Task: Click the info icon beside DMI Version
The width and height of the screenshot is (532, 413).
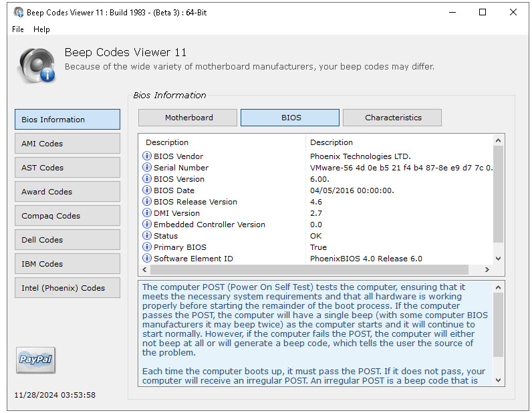Action: click(x=146, y=213)
